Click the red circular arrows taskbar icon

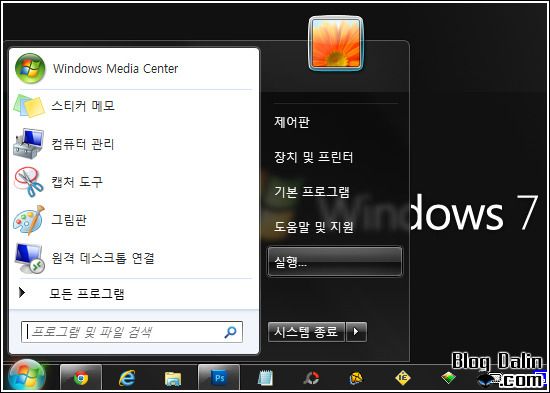311,378
